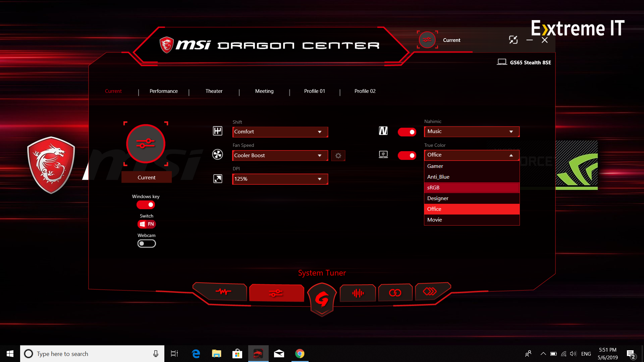Open Mail app from taskbar
The height and width of the screenshot is (362, 644).
(x=279, y=354)
